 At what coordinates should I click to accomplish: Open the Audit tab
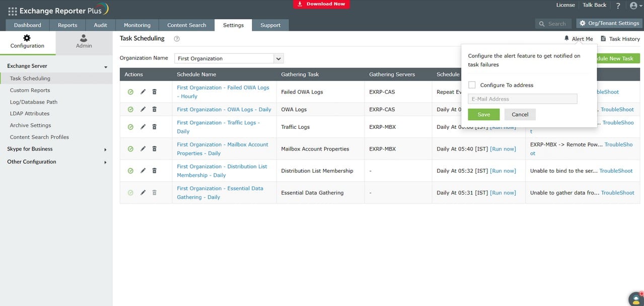pos(100,25)
